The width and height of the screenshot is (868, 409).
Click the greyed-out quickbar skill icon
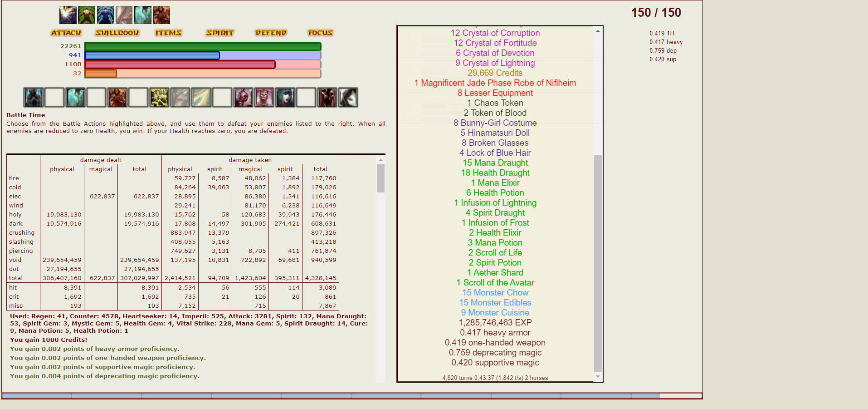(x=180, y=98)
